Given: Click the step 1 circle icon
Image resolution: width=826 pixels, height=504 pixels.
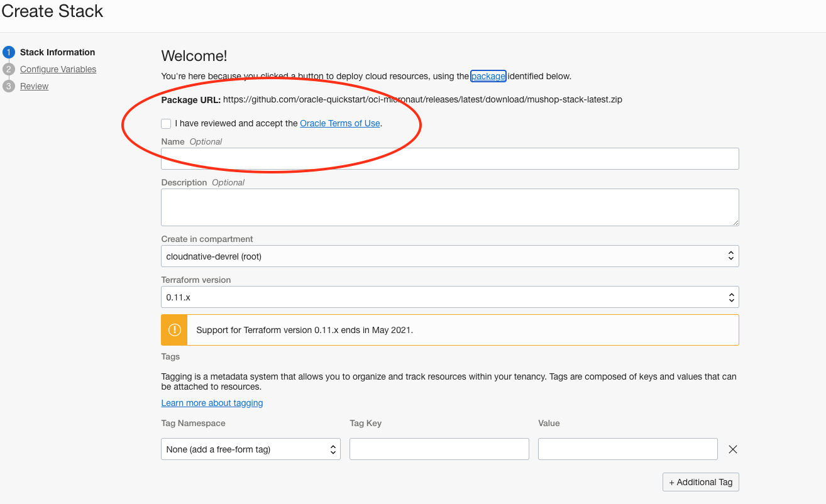Looking at the screenshot, I should point(9,52).
